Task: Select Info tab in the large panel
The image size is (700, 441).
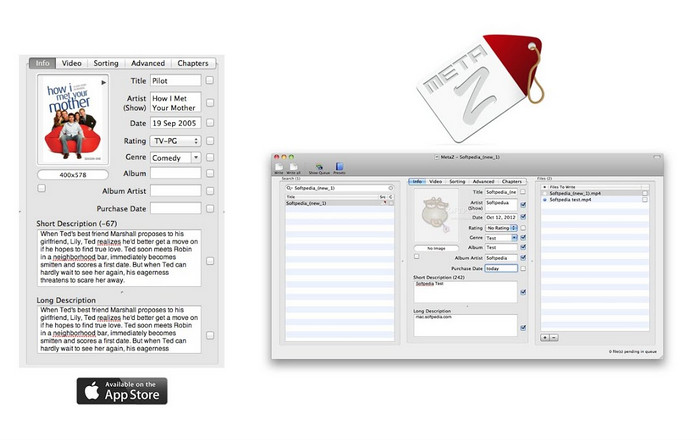Action: click(42, 63)
